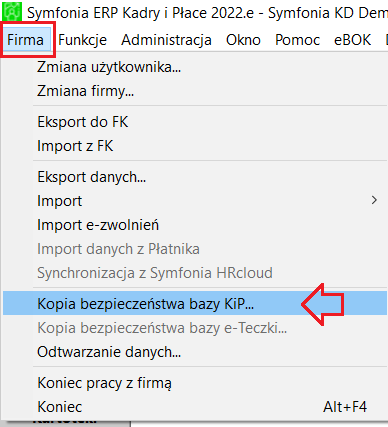
Task: Select Import z FK
Action: 195,146
